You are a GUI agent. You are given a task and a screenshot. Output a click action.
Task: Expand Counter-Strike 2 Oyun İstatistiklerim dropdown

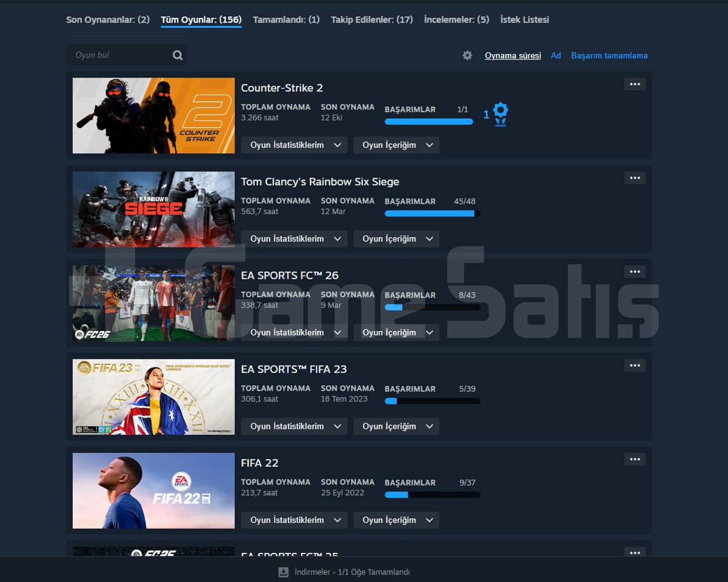294,145
